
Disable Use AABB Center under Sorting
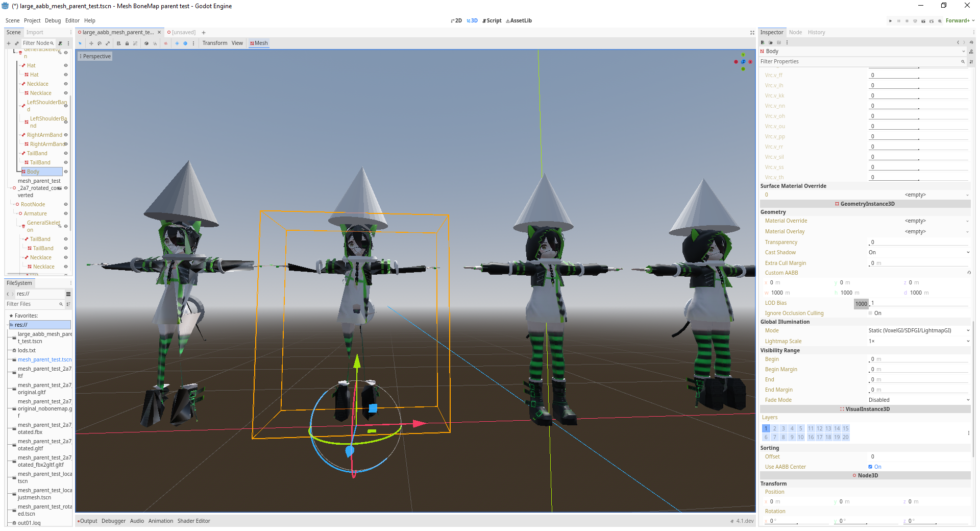click(x=870, y=467)
